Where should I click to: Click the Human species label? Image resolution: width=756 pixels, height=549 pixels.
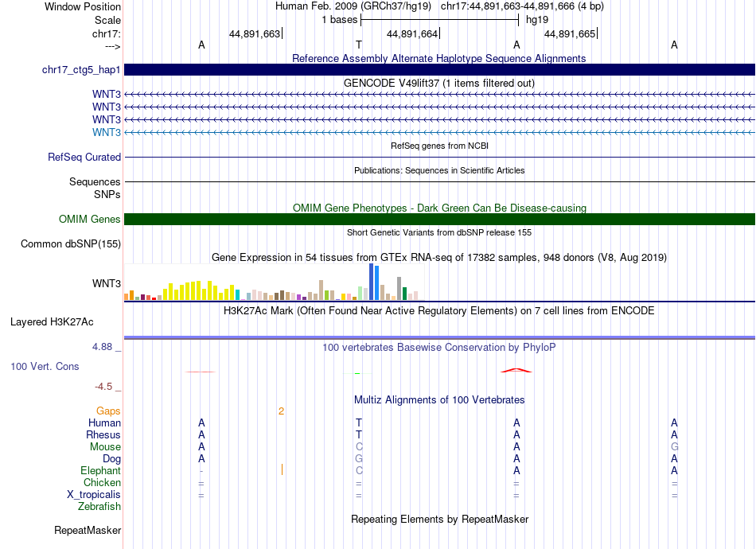[x=104, y=422]
